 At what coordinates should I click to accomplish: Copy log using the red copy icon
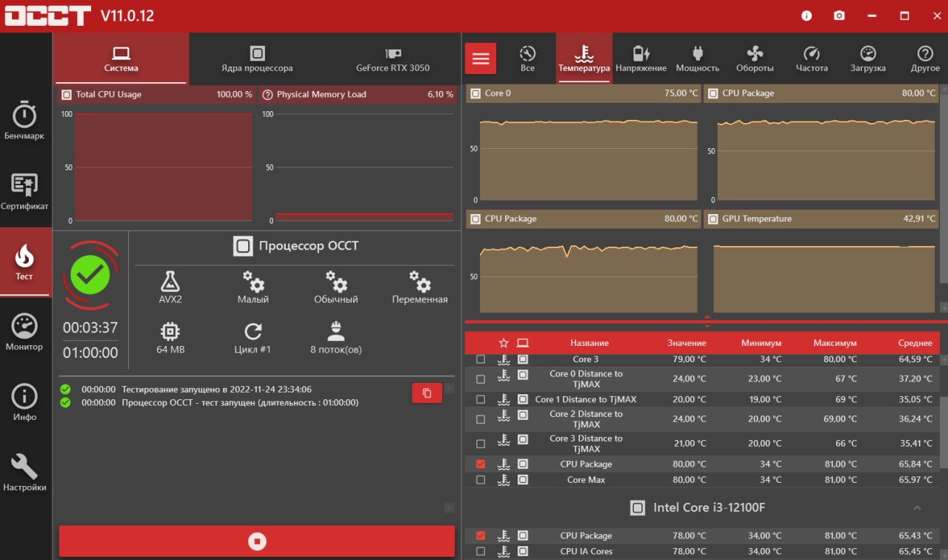pyautogui.click(x=427, y=393)
